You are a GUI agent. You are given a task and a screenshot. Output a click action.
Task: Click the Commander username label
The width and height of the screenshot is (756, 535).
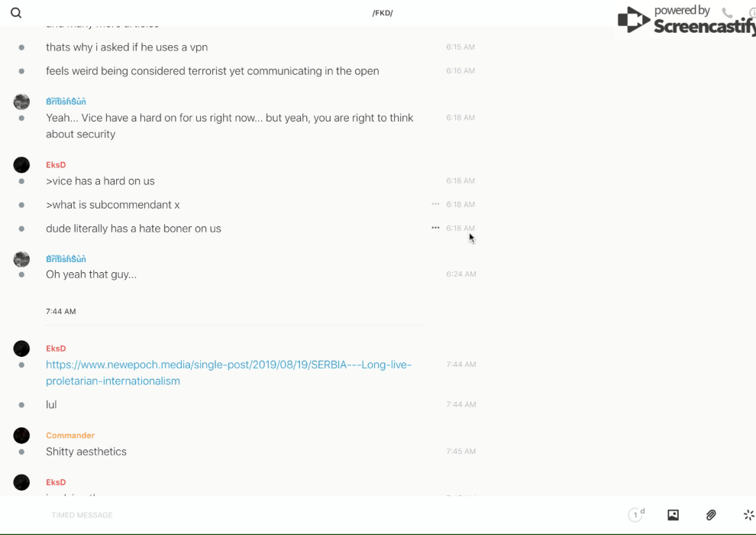coord(70,436)
